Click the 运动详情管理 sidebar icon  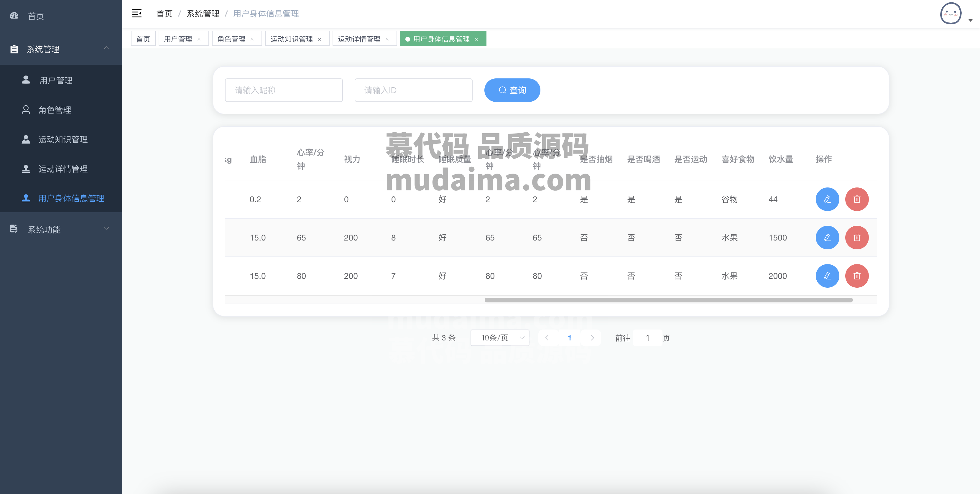(26, 169)
